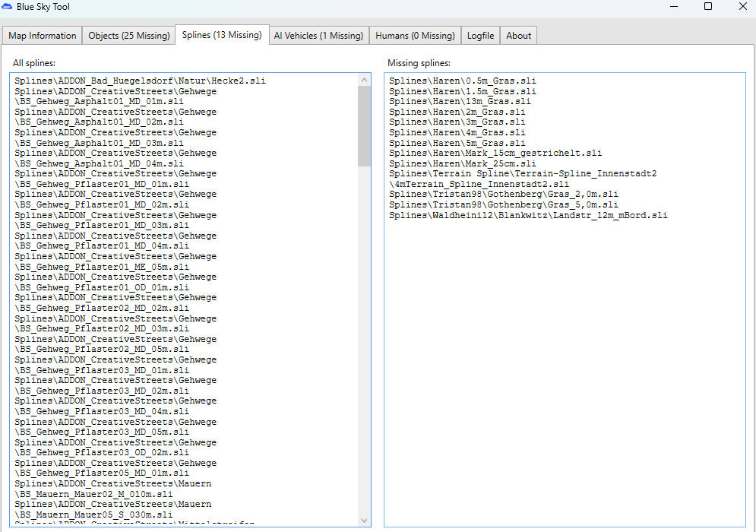Screen dimensions: 756x532
Task: View the About tab
Action: 519,36
